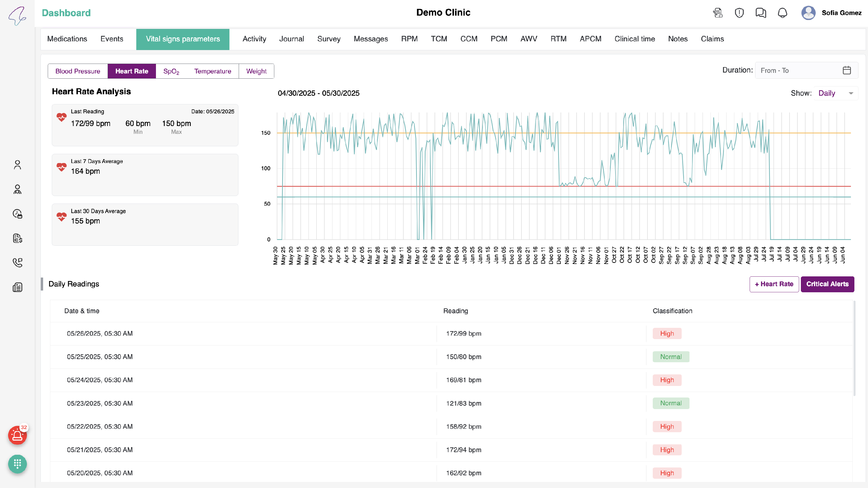Click the patient profile sidebar icon
Viewport: 868px width, 488px height.
point(18,165)
